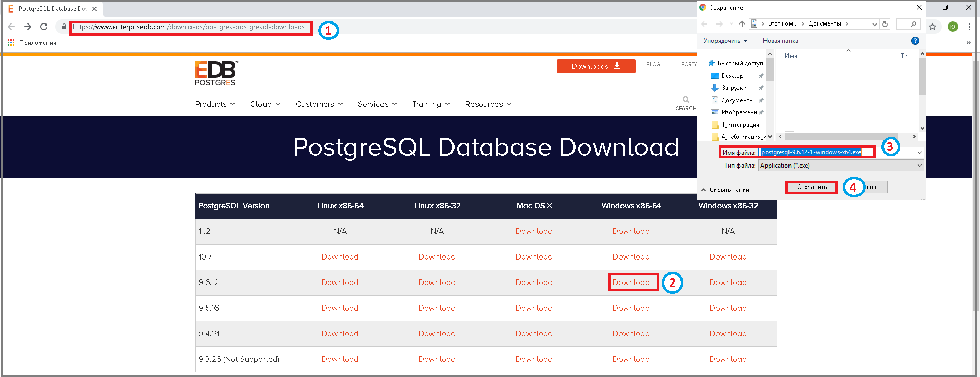This screenshot has width=980, height=377.
Task: Open the Chrome profile avatar
Action: coord(952,27)
